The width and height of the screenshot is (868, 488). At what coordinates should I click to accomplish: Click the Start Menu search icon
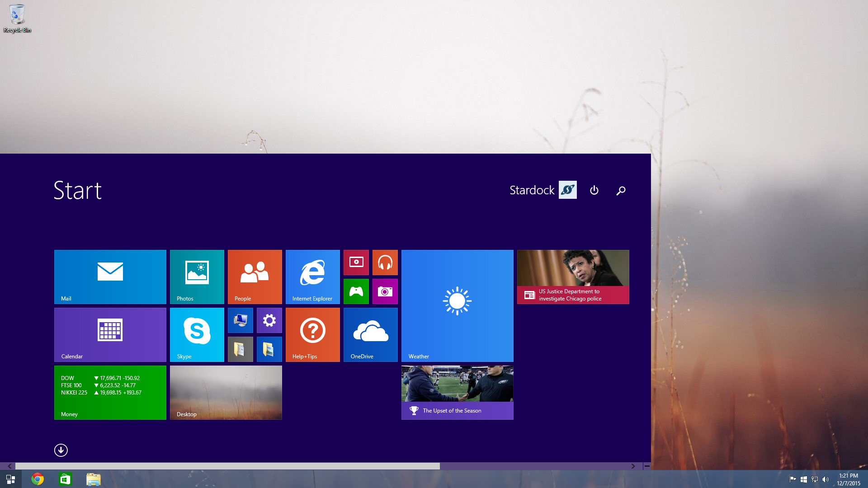click(621, 190)
